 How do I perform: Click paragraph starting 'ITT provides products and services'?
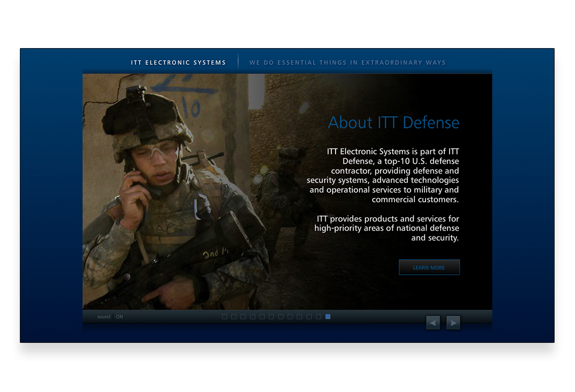pos(386,228)
